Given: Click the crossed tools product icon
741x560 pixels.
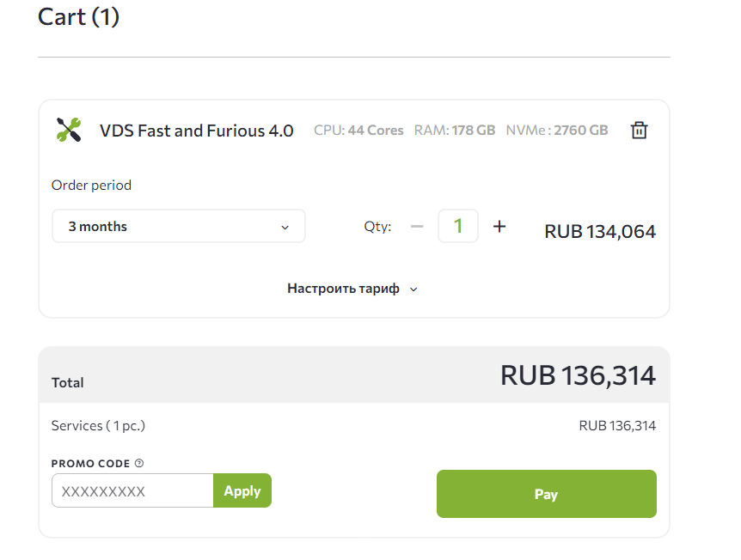Looking at the screenshot, I should [69, 130].
